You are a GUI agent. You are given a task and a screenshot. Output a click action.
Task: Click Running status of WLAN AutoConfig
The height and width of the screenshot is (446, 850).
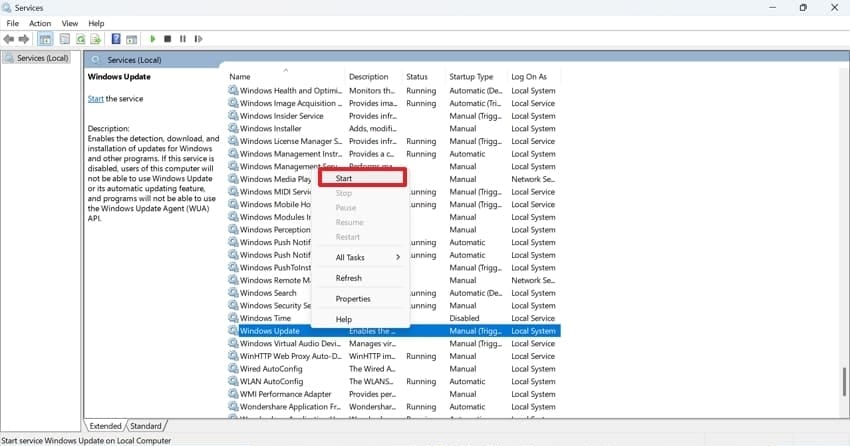[421, 382]
